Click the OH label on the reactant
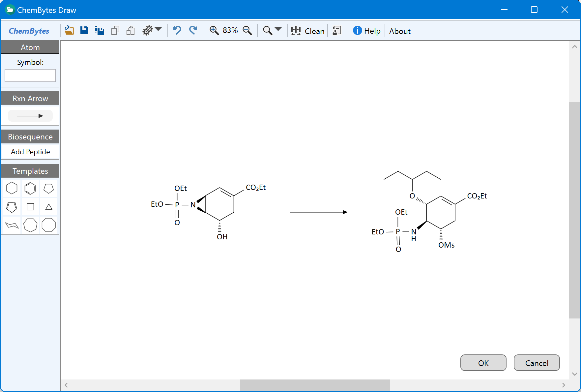Viewport: 581px width, 392px height. pos(222,237)
